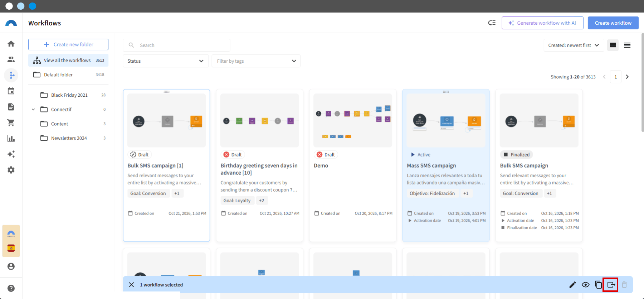The image size is (644, 299).
Task: Click the previous page arrow
Action: [604, 77]
